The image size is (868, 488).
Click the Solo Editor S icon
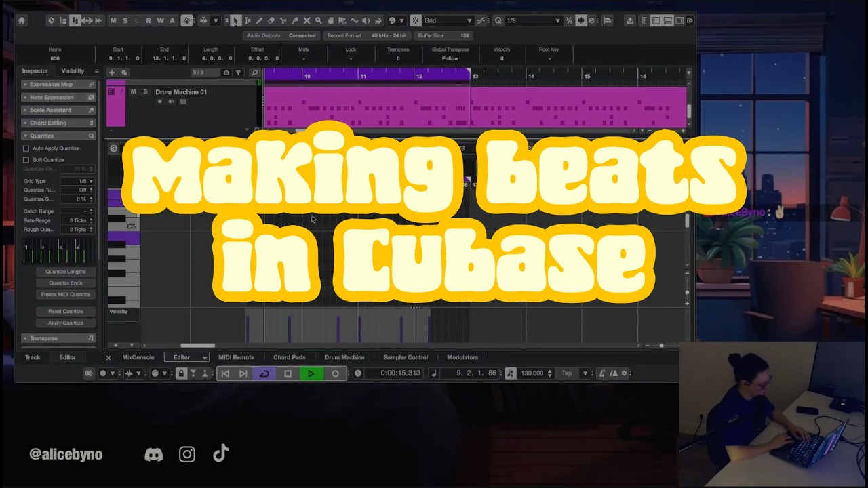[113, 148]
